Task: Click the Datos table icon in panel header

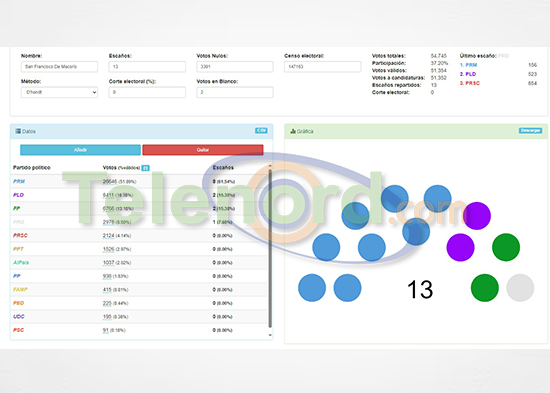Action: click(18, 131)
